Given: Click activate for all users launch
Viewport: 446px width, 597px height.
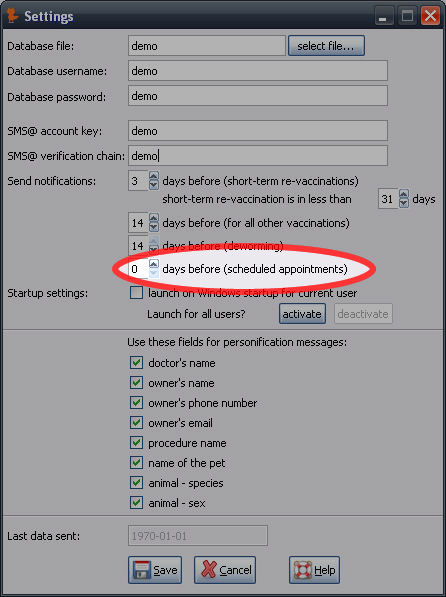Looking at the screenshot, I should pos(302,314).
